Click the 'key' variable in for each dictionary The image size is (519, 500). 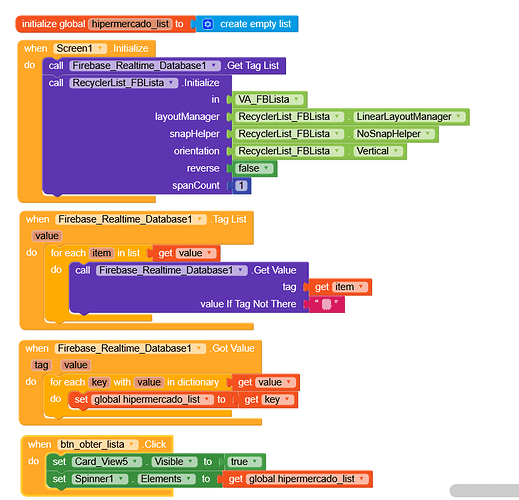[x=99, y=382]
